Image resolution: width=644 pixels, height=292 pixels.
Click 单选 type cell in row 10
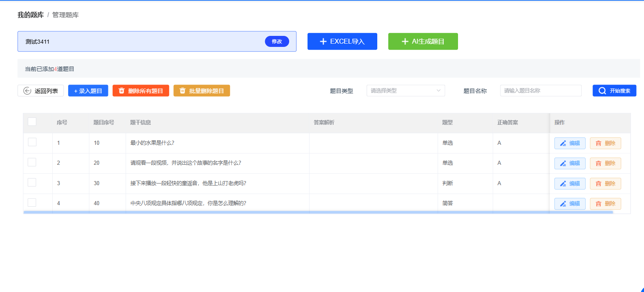(447, 143)
